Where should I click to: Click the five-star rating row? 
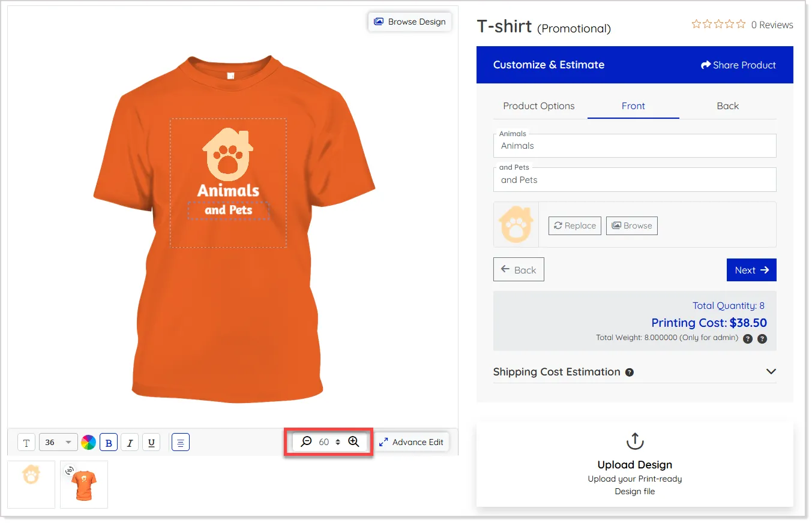(719, 25)
